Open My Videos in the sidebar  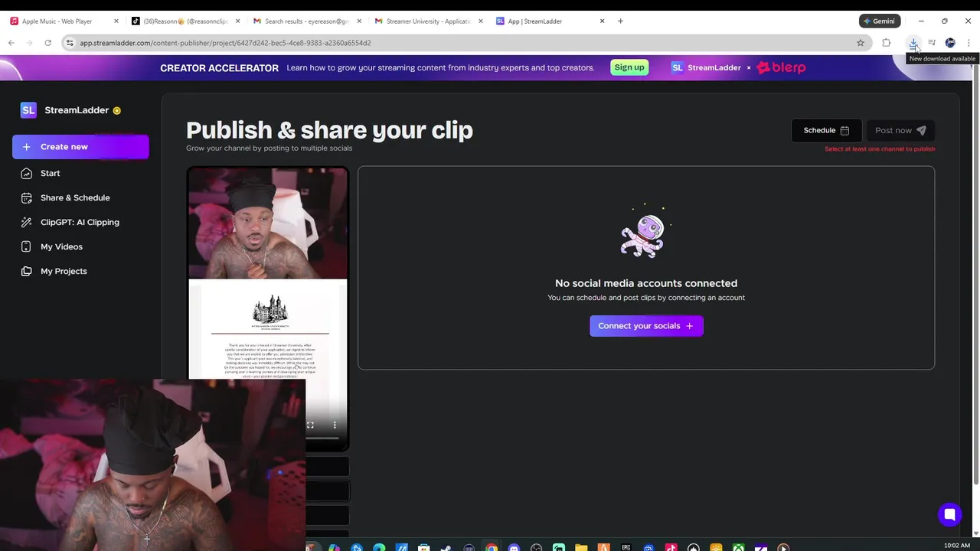(x=61, y=246)
